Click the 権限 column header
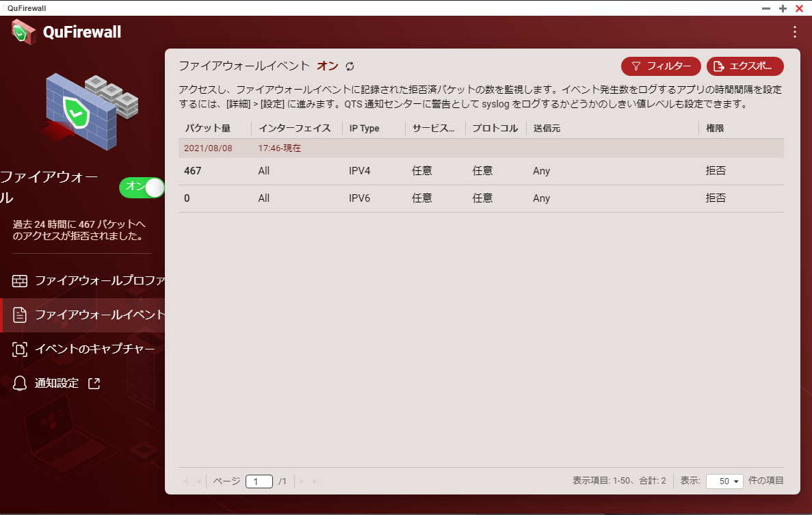 pos(715,129)
